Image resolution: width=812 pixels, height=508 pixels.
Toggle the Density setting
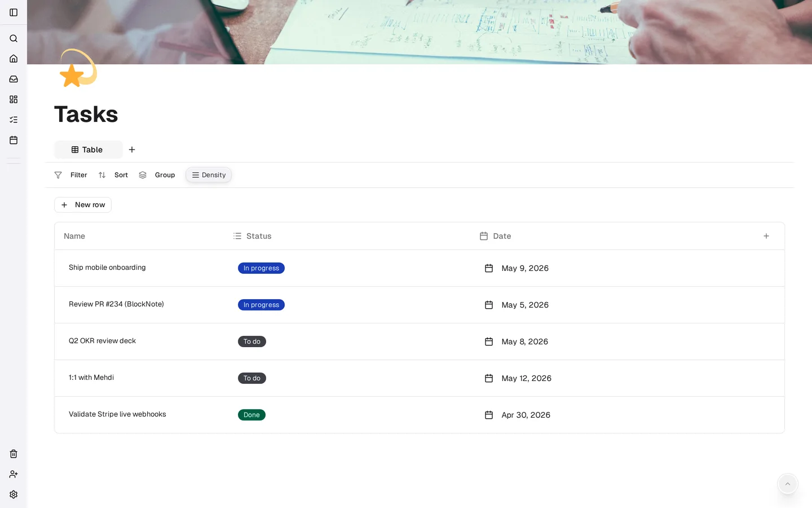(x=209, y=175)
